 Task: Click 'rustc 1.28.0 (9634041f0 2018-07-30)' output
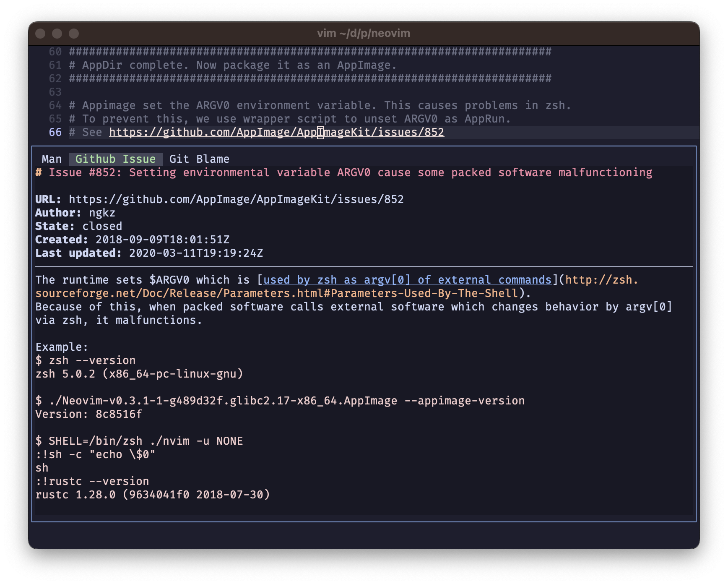pos(153,495)
